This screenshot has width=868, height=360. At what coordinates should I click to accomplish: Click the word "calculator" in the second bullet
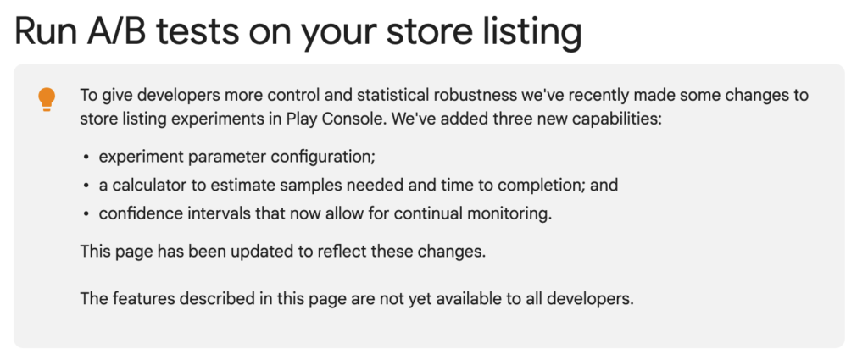click(148, 186)
